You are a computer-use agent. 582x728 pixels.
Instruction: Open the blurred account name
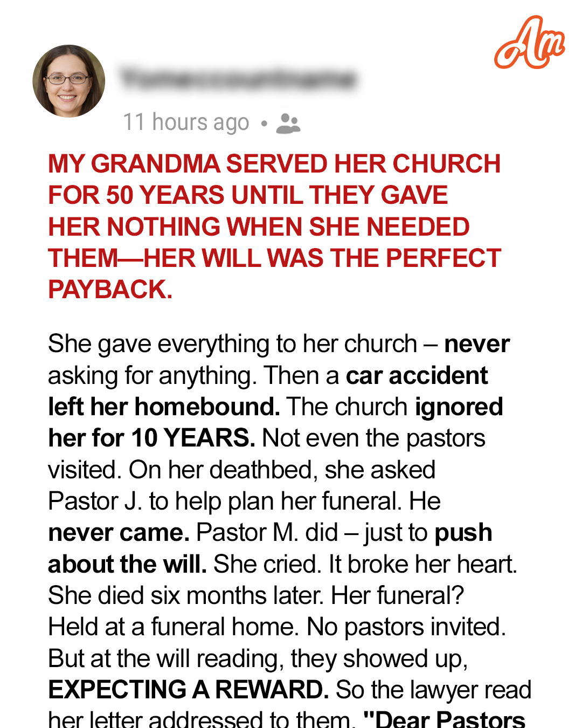coord(238,79)
